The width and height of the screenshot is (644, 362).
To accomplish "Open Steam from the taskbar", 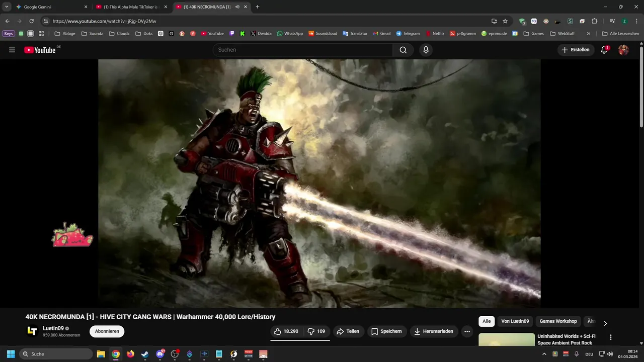I will pyautogui.click(x=145, y=354).
